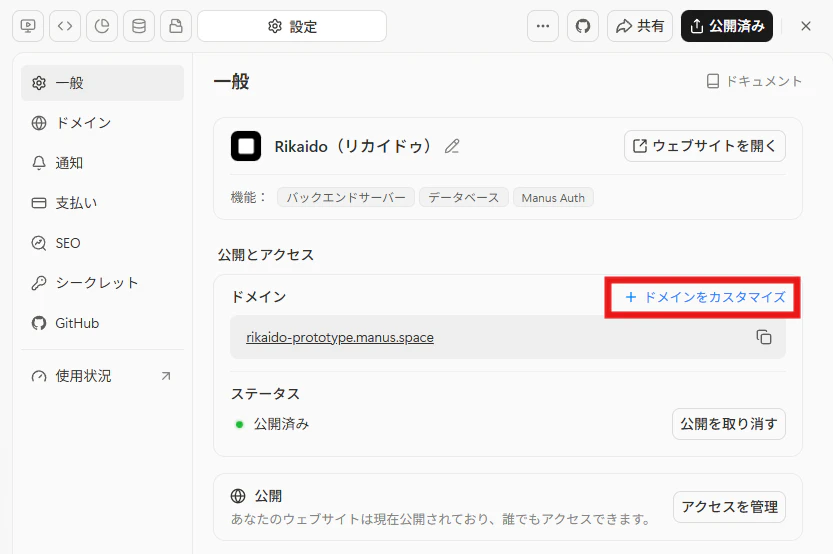Image resolution: width=833 pixels, height=554 pixels.
Task: Select ドメイン in settings sidebar
Action: click(x=103, y=123)
